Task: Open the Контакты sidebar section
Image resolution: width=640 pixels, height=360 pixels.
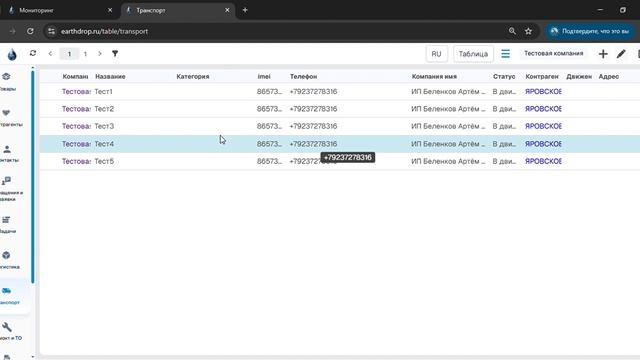Action: [x=8, y=153]
